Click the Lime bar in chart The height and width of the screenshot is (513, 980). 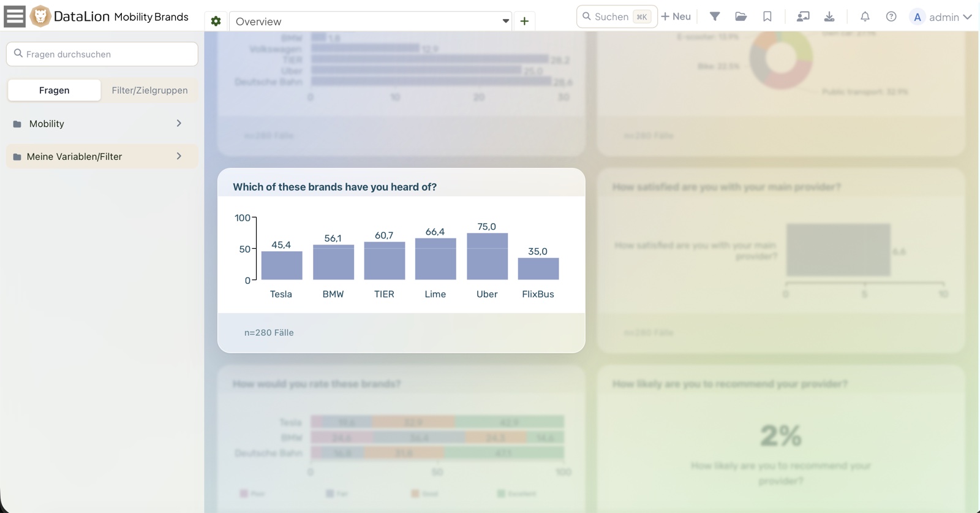[x=435, y=259]
